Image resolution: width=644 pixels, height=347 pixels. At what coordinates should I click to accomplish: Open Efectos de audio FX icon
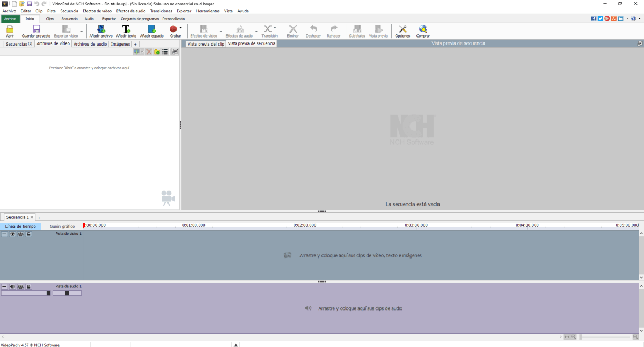point(239,29)
